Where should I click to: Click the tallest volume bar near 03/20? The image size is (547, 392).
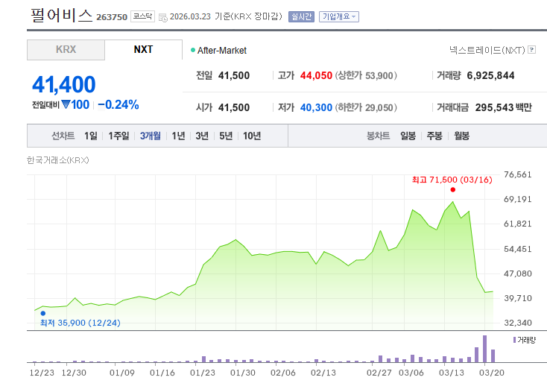[484, 348]
